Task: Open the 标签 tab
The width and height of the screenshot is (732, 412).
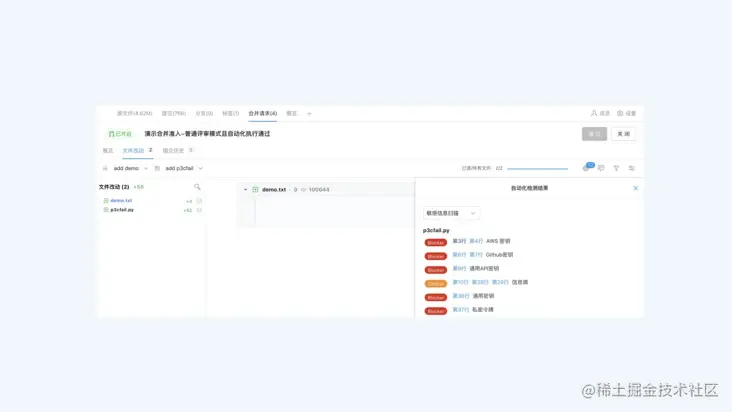Action: 231,113
